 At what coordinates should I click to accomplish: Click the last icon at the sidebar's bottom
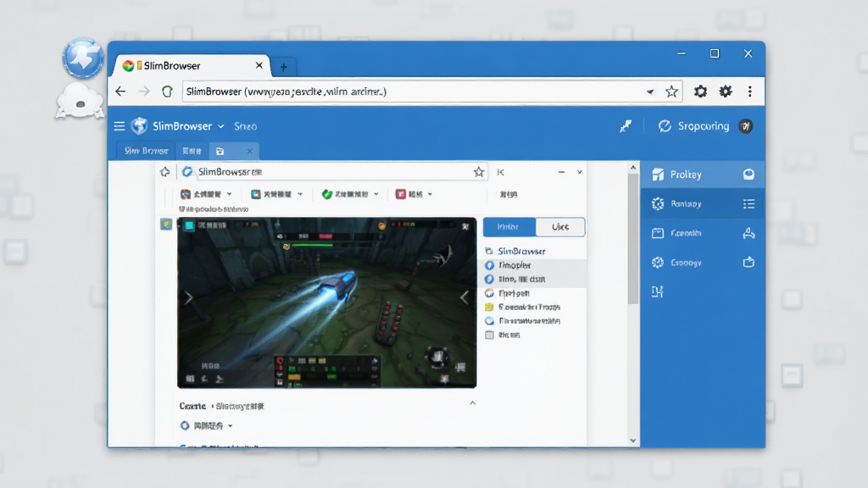click(657, 291)
